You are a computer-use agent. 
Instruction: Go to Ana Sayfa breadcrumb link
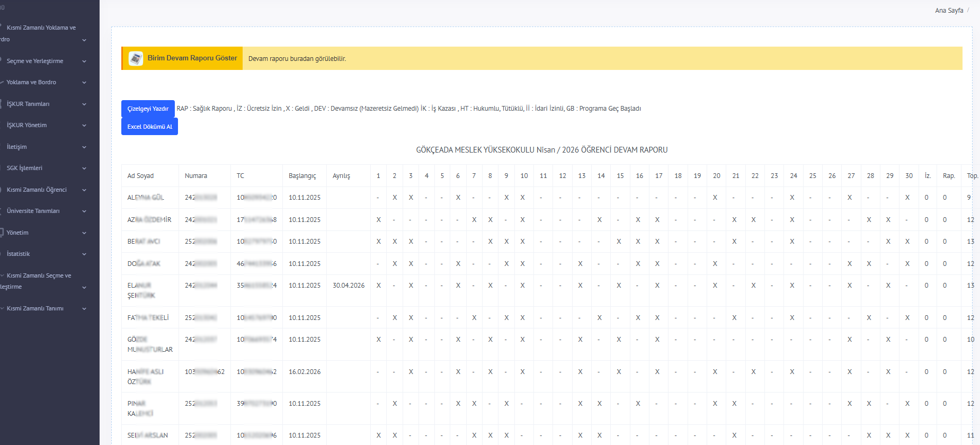949,11
